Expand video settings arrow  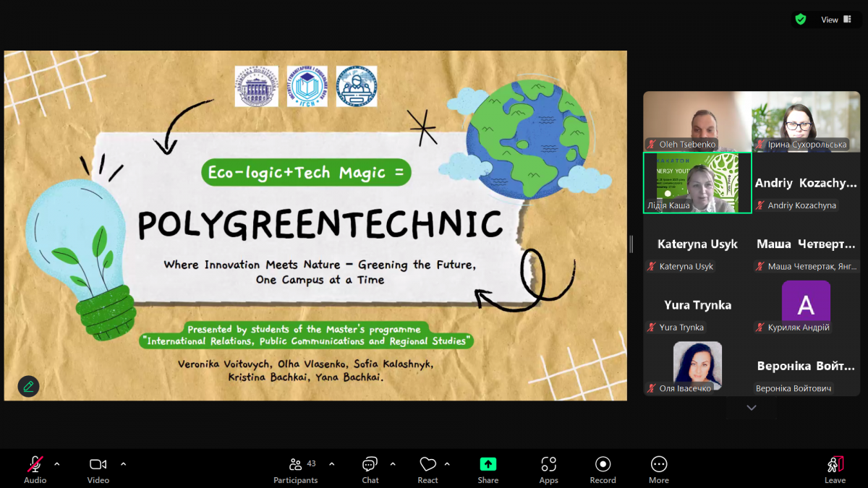[123, 463]
